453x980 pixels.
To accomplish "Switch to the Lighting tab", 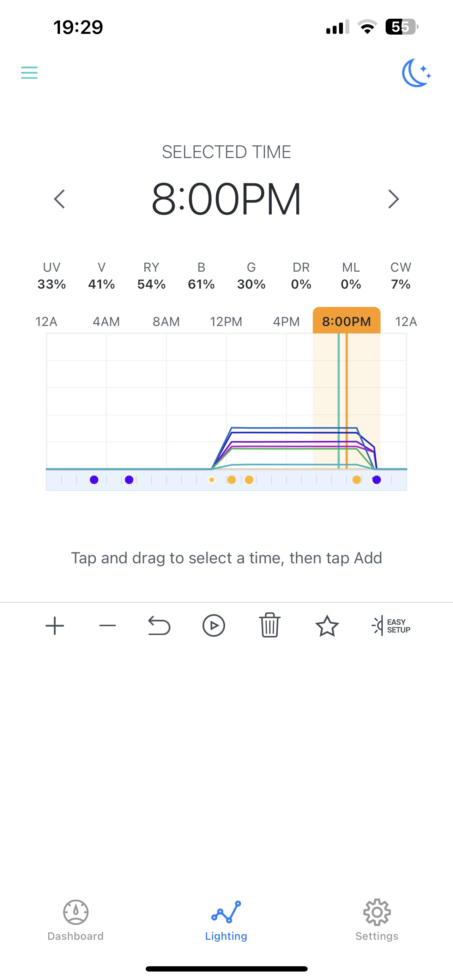I will [226, 919].
